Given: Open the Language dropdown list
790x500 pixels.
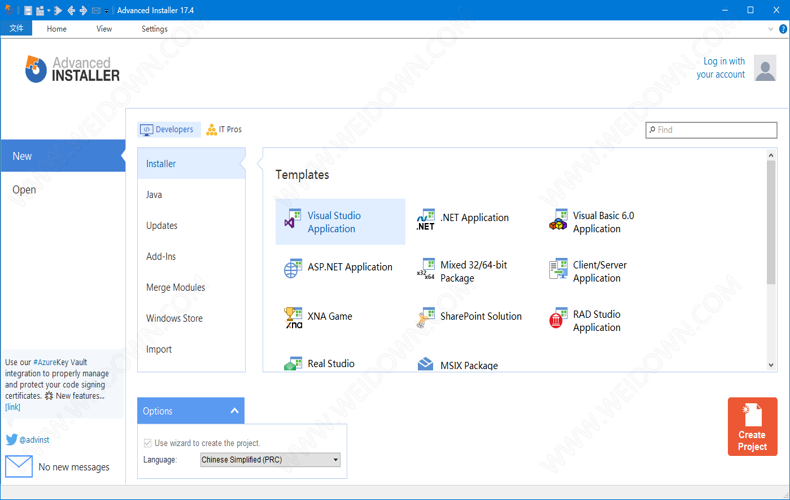Looking at the screenshot, I should 335,460.
